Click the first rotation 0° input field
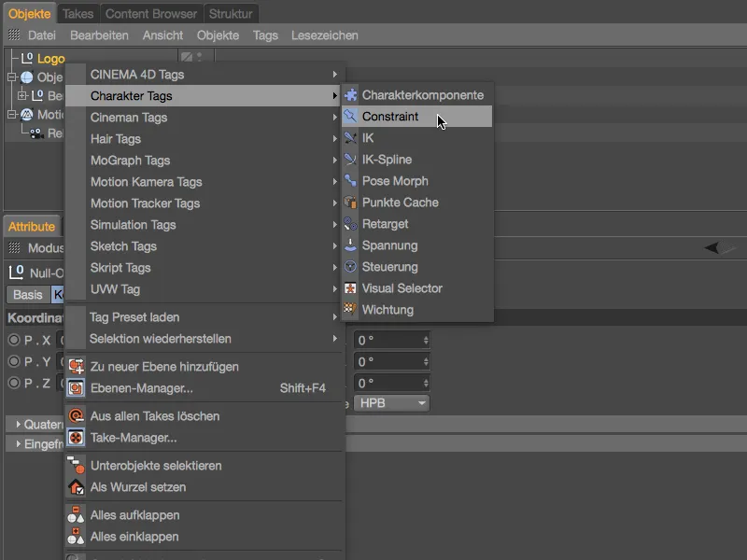Viewport: 747px width, 560px height. click(391, 340)
